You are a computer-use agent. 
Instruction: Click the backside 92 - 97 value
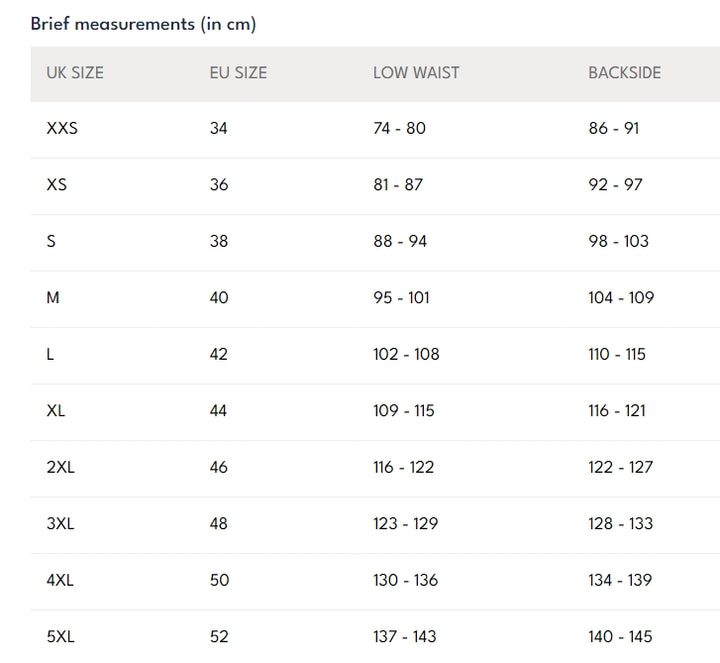coord(615,185)
